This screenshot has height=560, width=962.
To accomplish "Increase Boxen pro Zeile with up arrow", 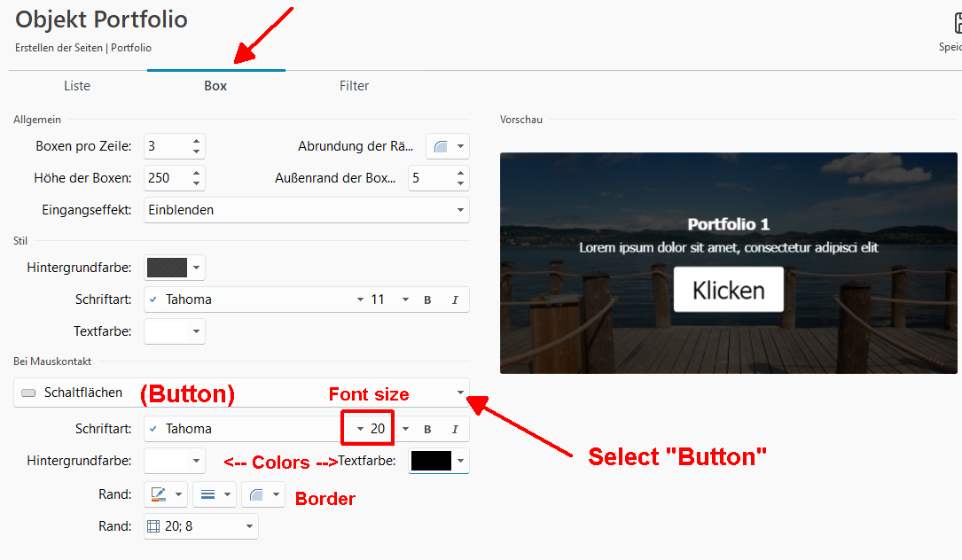I will point(197,140).
